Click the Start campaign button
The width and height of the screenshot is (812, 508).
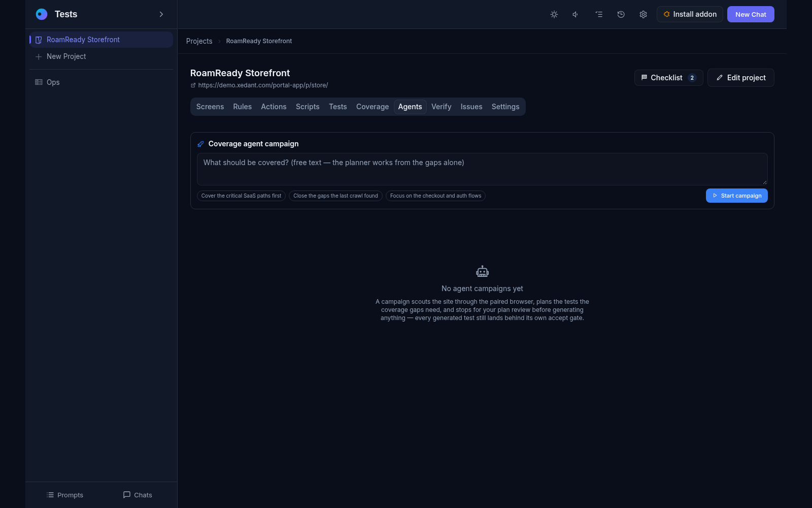pyautogui.click(x=736, y=196)
